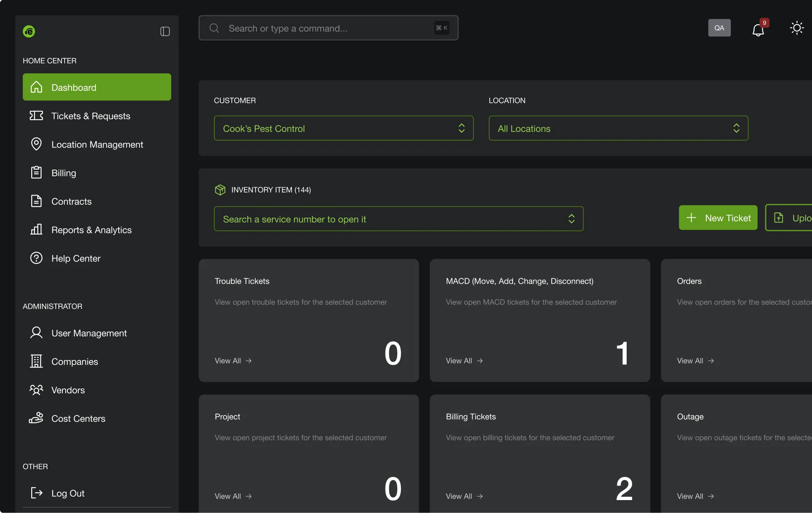Image resolution: width=812 pixels, height=513 pixels.
Task: Click the Billing Tickets count 2
Action: click(x=624, y=488)
